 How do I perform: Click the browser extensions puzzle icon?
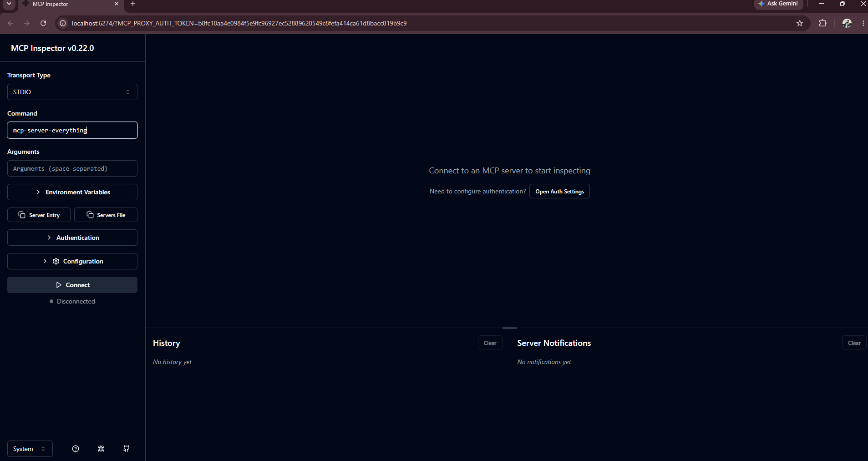pyautogui.click(x=822, y=23)
